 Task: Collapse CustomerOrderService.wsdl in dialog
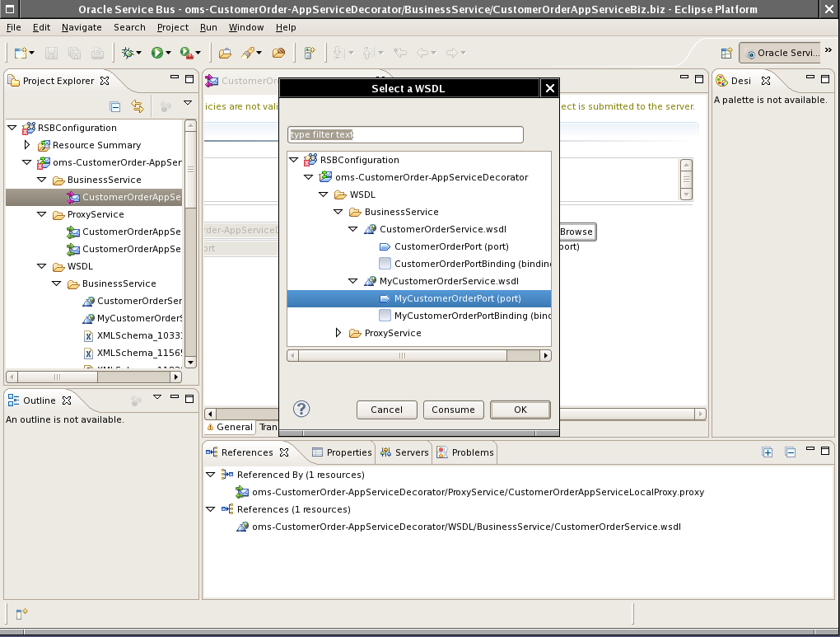click(x=352, y=229)
